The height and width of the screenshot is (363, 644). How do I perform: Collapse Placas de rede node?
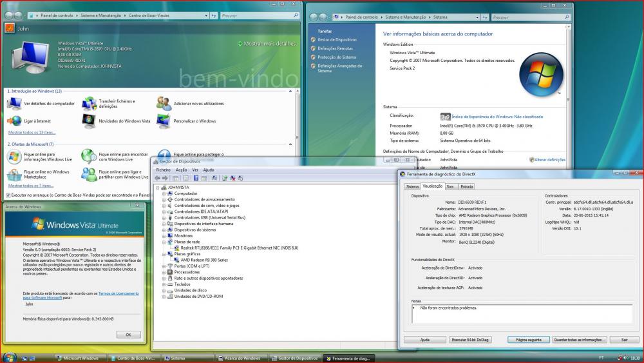(x=164, y=242)
